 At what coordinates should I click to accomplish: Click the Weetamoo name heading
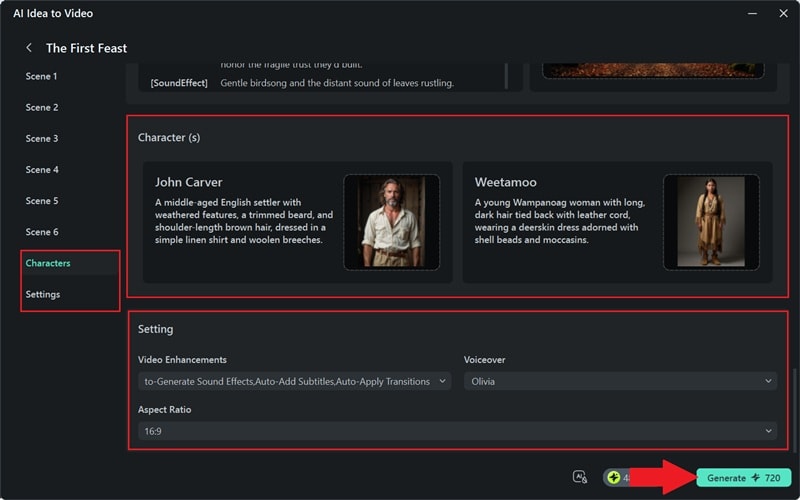tap(505, 182)
